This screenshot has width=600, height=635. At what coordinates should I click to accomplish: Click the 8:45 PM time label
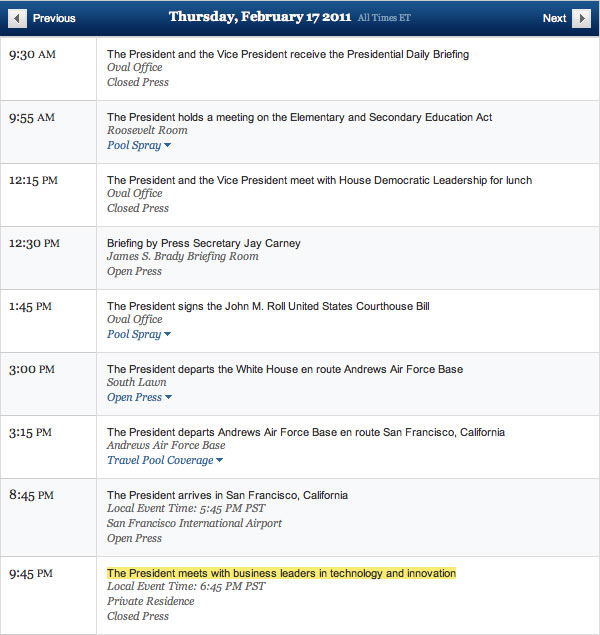click(x=31, y=495)
